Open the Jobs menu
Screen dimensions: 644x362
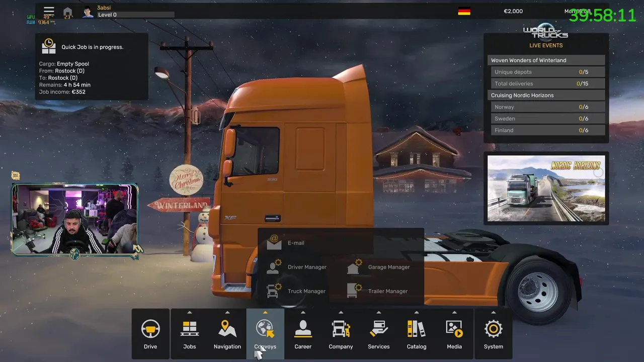[x=190, y=334]
